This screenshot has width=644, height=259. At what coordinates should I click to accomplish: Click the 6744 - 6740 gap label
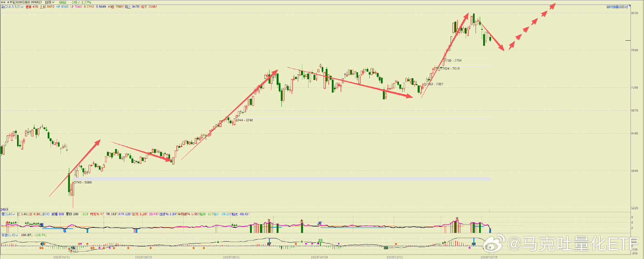click(x=244, y=120)
